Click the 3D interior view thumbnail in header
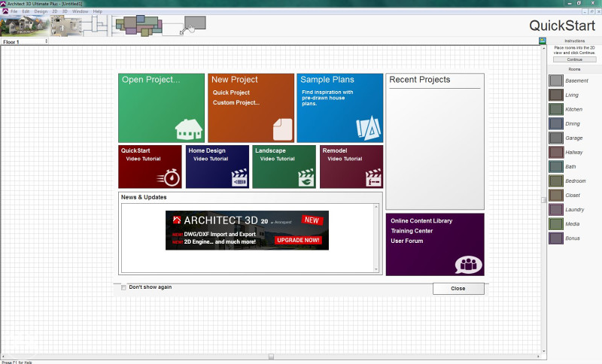 pos(66,26)
